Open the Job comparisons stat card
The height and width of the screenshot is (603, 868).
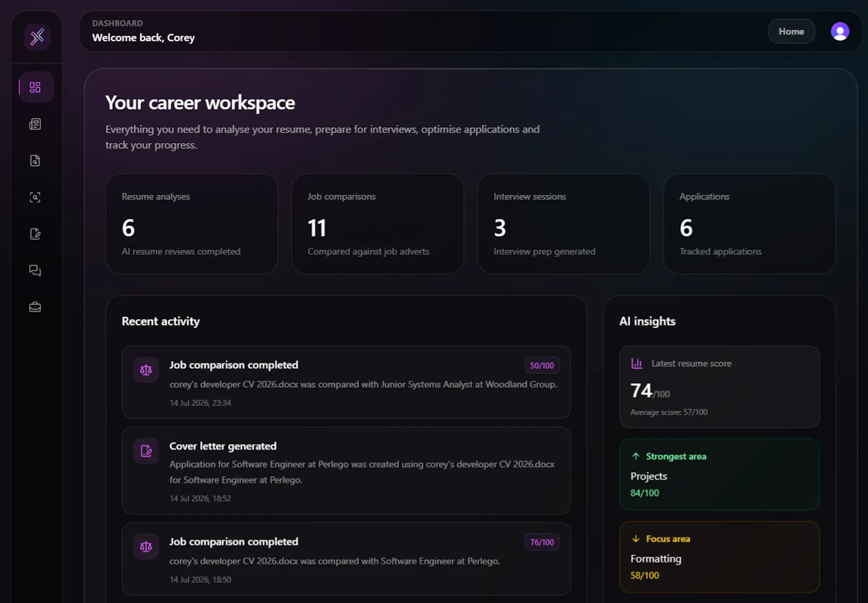point(378,224)
